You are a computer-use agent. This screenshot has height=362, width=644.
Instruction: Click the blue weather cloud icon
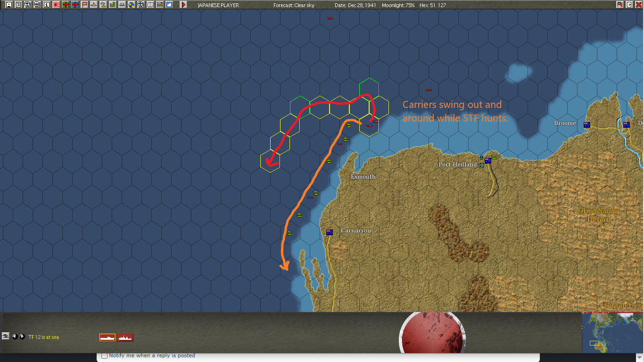169,5
